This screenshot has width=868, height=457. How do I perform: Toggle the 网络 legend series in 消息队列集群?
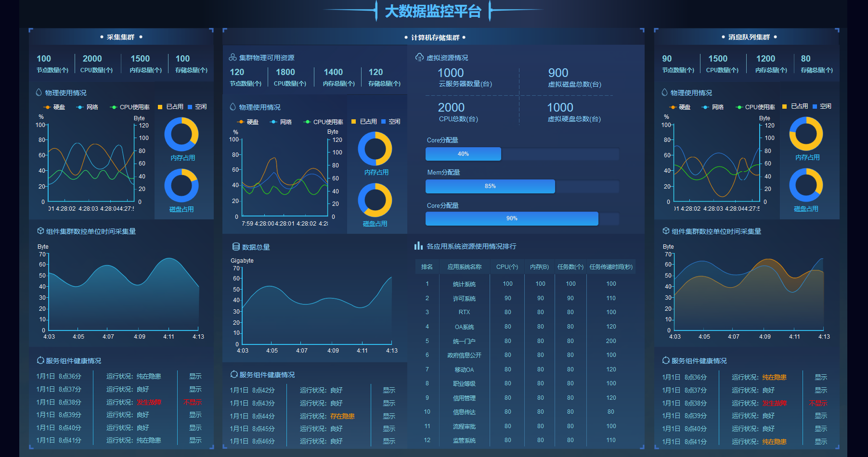[713, 107]
